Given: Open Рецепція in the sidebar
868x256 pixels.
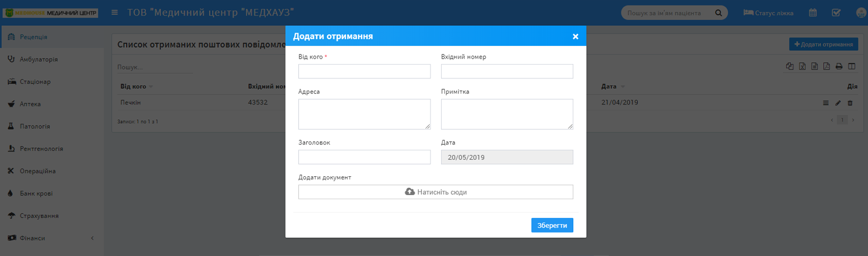Looking at the screenshot, I should (52, 37).
